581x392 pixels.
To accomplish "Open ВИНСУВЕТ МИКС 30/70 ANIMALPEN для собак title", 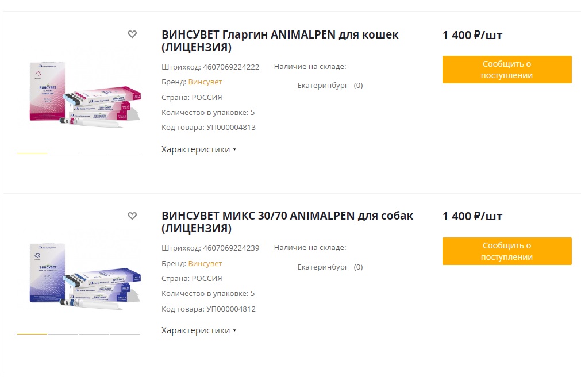I will point(287,222).
